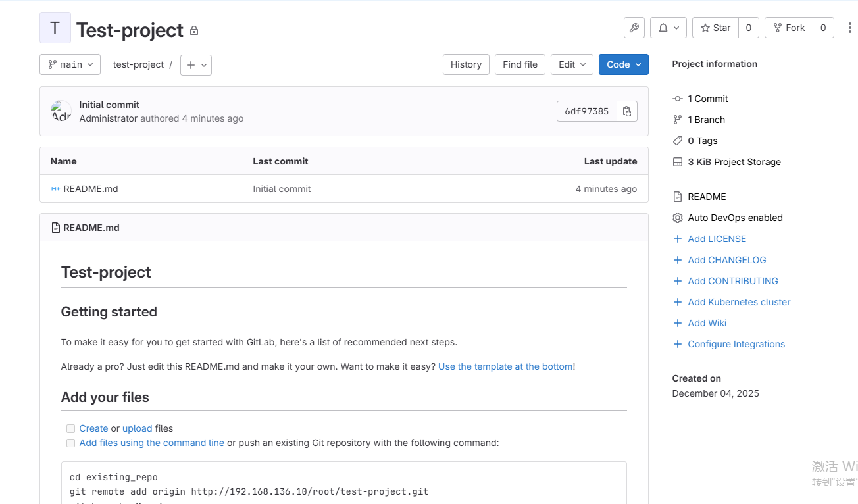Open the plus add file dropdown
This screenshot has width=858, height=504.
[x=196, y=64]
